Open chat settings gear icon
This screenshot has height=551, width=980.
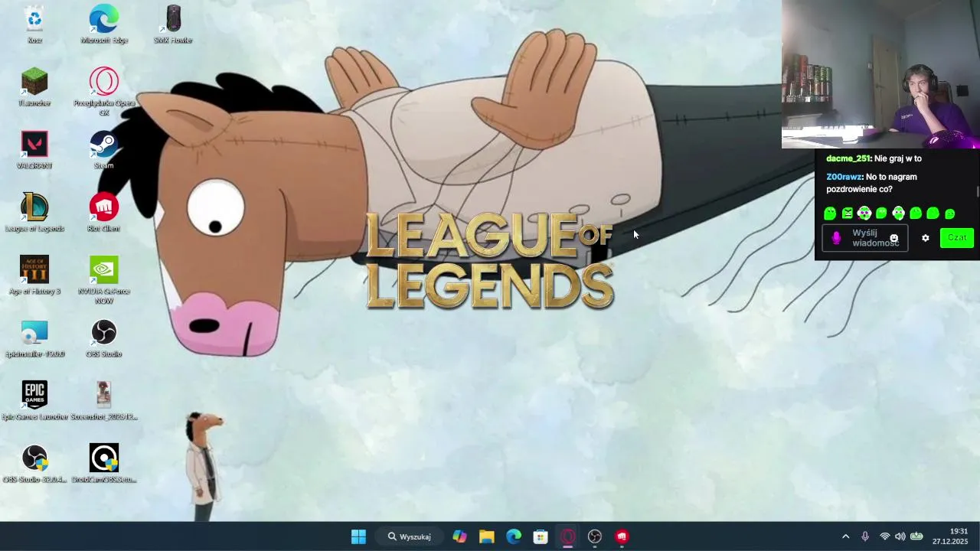[x=925, y=238]
